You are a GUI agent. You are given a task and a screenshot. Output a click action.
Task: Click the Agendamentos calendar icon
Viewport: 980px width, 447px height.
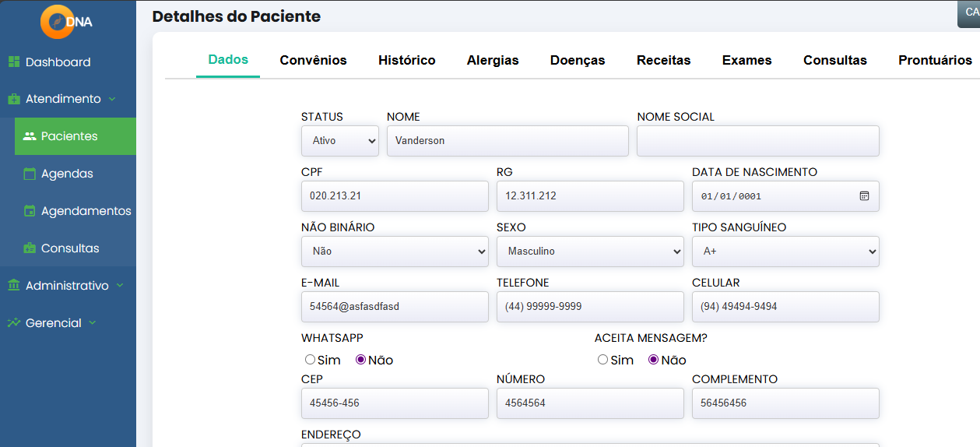pyautogui.click(x=30, y=211)
